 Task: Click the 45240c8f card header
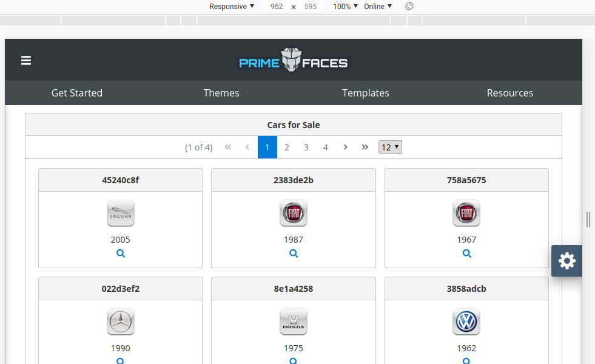[x=120, y=180]
